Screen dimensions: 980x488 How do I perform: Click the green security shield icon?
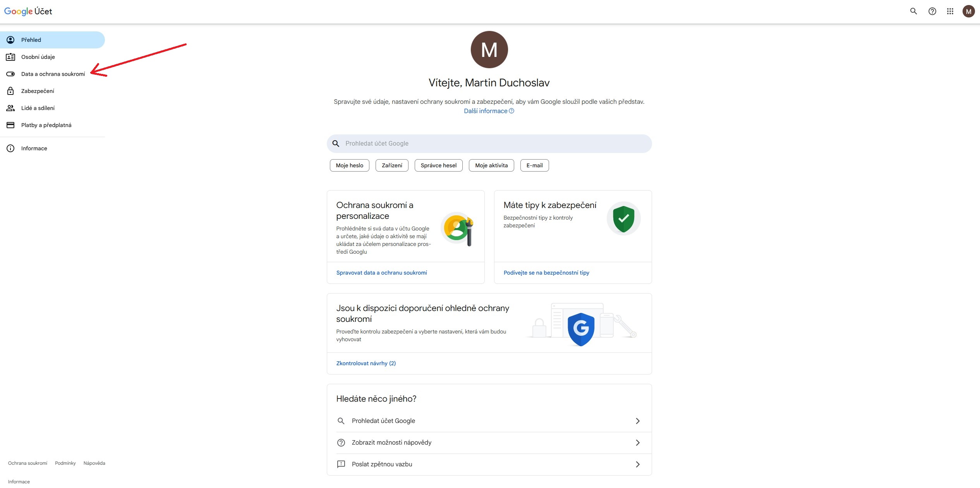(623, 219)
